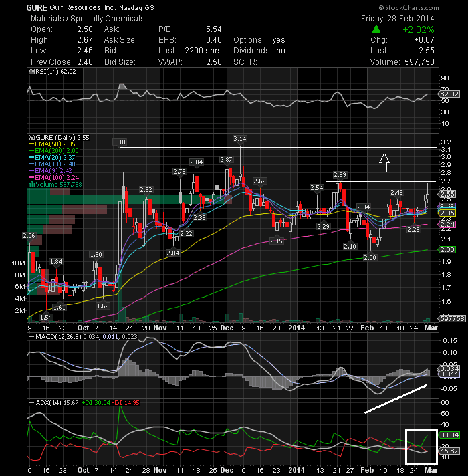Click the -DI 14.95 legend text

point(126,403)
